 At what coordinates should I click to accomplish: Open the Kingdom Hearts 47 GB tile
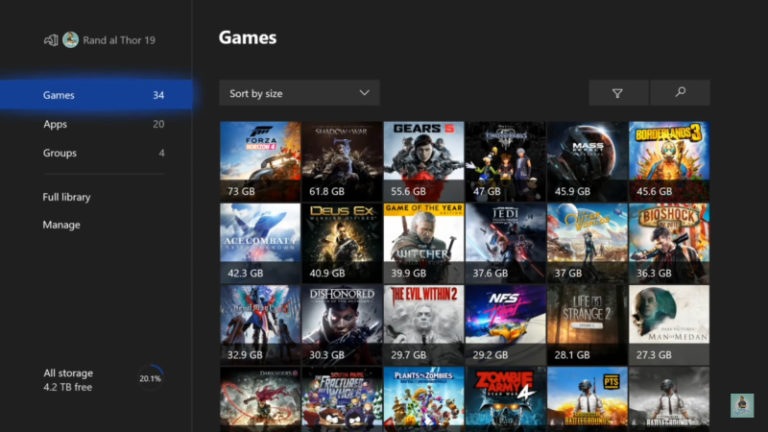[505, 162]
